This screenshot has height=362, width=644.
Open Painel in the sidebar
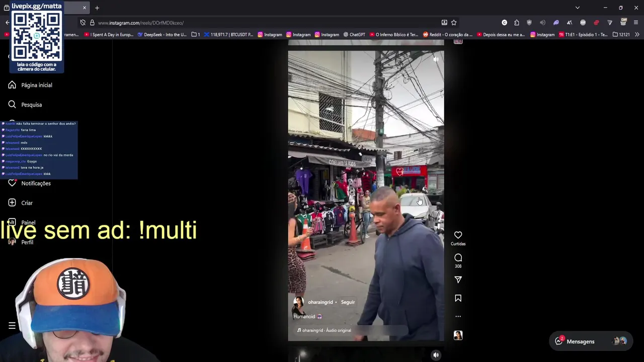28,222
